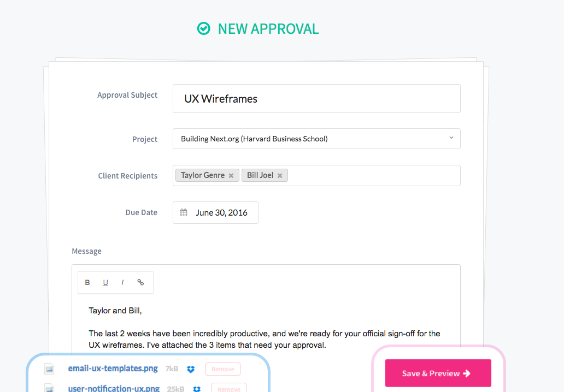Apply bold formatting in the message toolbar
Viewport: 564px width, 392px height.
click(87, 282)
